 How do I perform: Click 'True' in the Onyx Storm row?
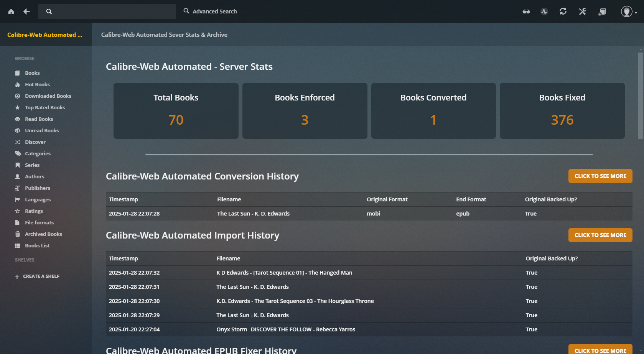(532, 329)
